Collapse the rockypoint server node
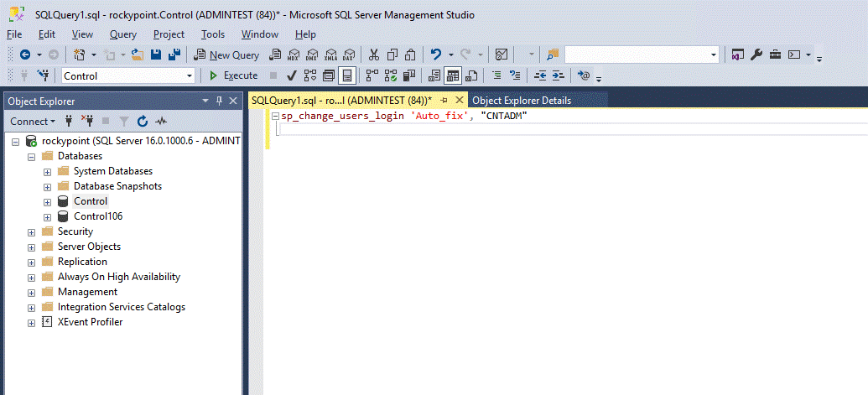This screenshot has height=395, width=868. pos(15,142)
